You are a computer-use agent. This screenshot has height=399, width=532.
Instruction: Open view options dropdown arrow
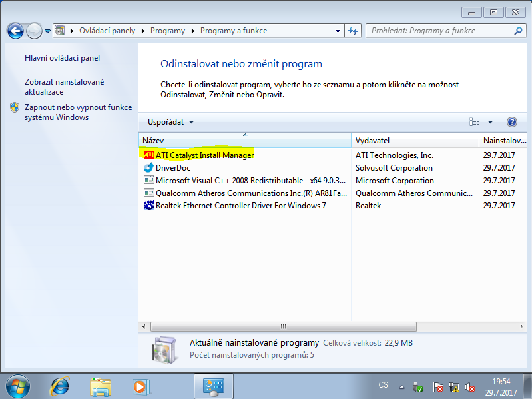pos(490,122)
